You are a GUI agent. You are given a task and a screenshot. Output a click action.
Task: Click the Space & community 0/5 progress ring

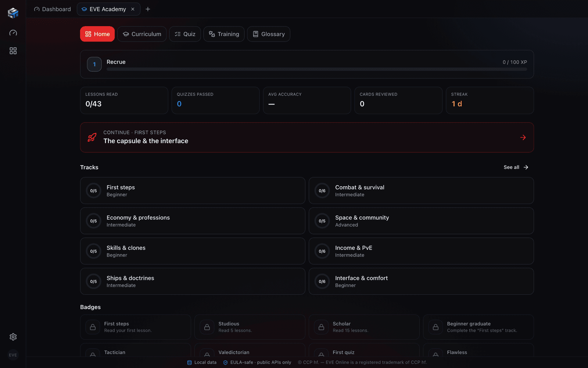point(322,221)
